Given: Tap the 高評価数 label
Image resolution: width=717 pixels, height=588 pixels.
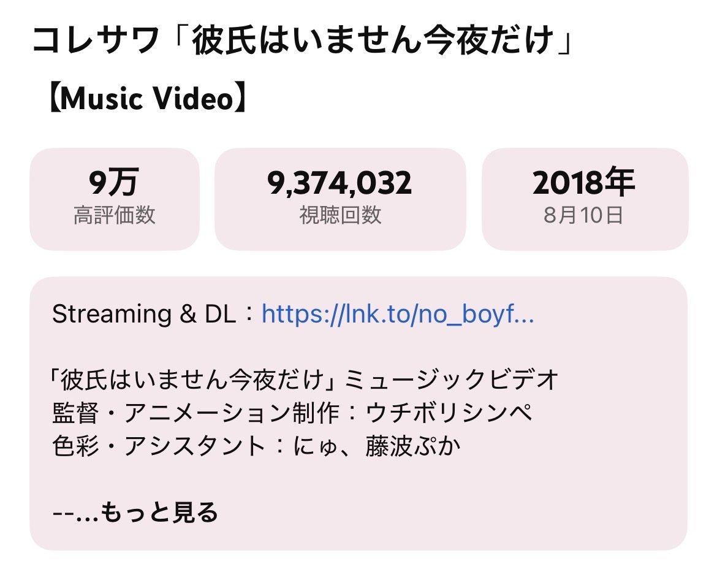Looking at the screenshot, I should point(115,215).
